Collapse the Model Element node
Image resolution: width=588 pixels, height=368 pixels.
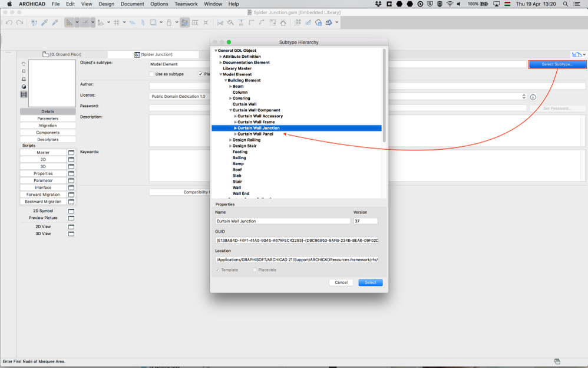click(220, 74)
